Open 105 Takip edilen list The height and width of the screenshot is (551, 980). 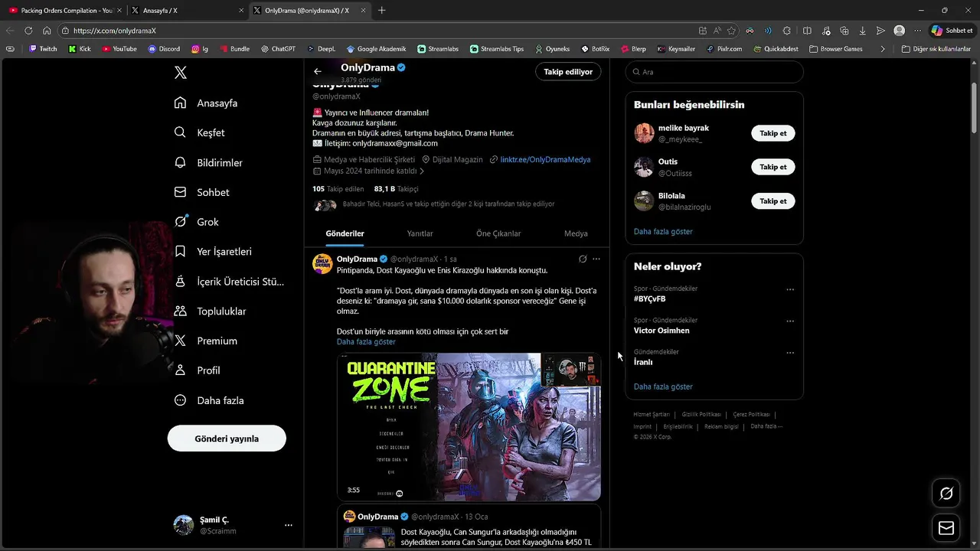point(338,188)
